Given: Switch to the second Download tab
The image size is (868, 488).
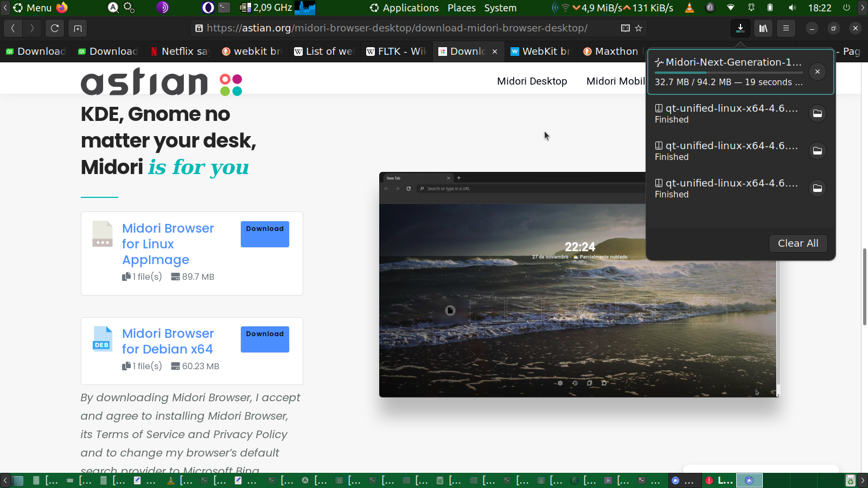Looking at the screenshot, I should tap(108, 52).
